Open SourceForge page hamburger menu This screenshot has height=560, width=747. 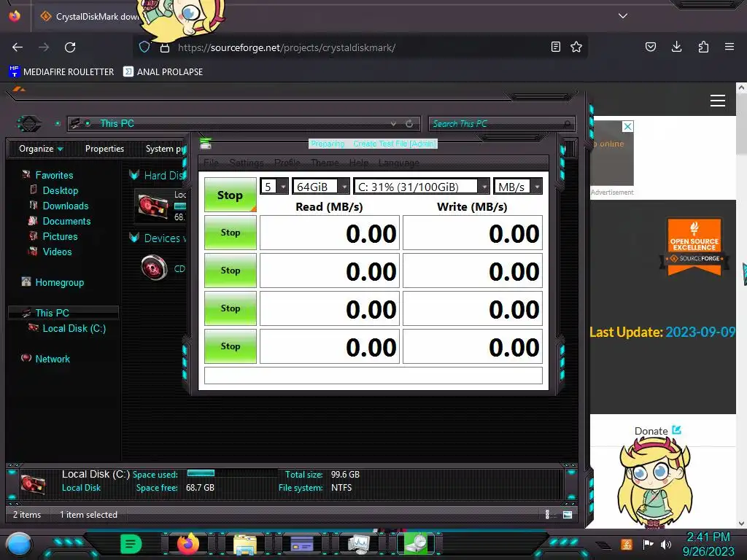pos(718,101)
